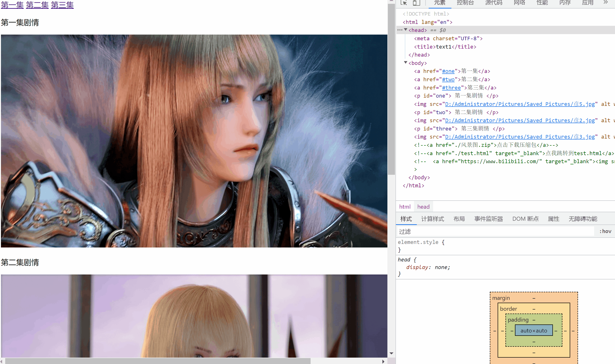Open the 布局 pane tab

(459, 219)
